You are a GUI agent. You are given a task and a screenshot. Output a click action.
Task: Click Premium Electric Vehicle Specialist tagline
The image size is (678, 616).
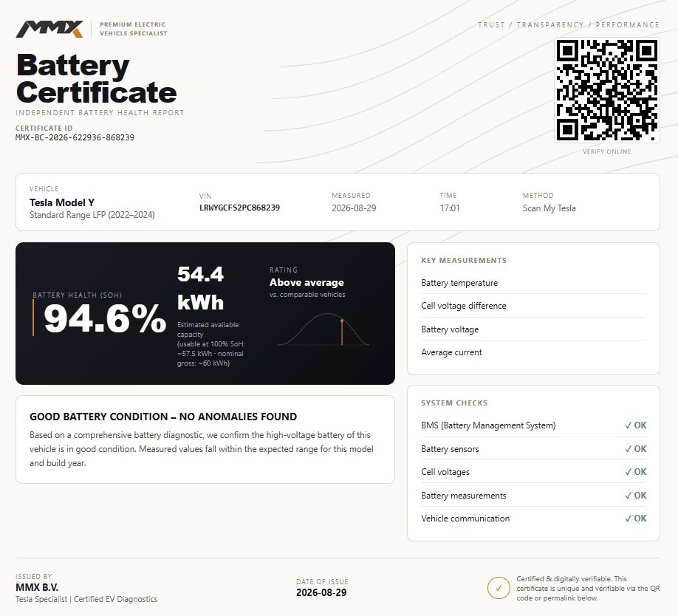coord(133,29)
